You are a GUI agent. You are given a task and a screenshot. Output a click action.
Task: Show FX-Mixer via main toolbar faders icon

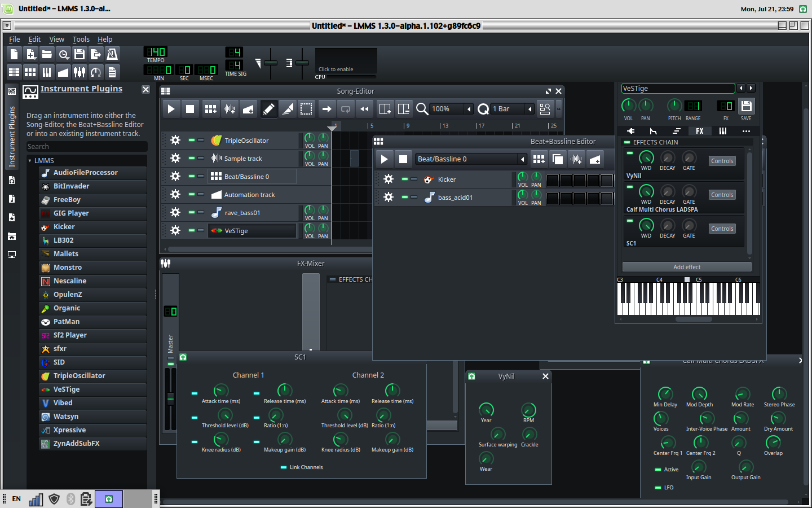coord(80,72)
